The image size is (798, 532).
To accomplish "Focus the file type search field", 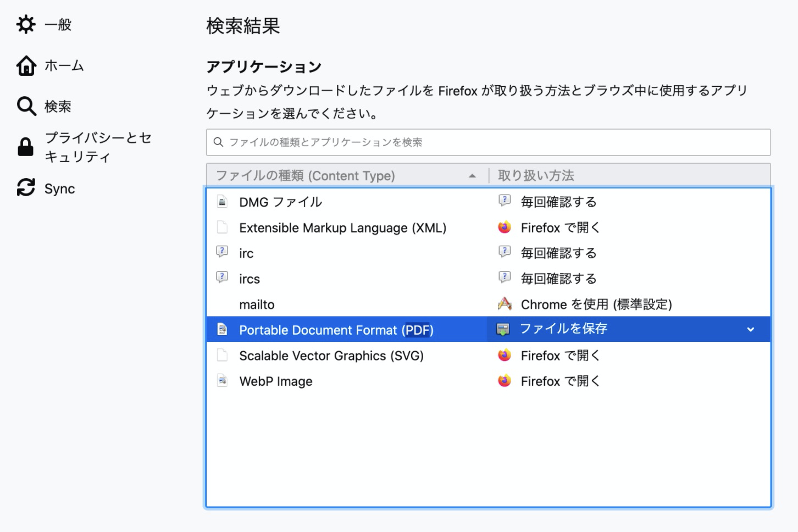I will tap(488, 142).
